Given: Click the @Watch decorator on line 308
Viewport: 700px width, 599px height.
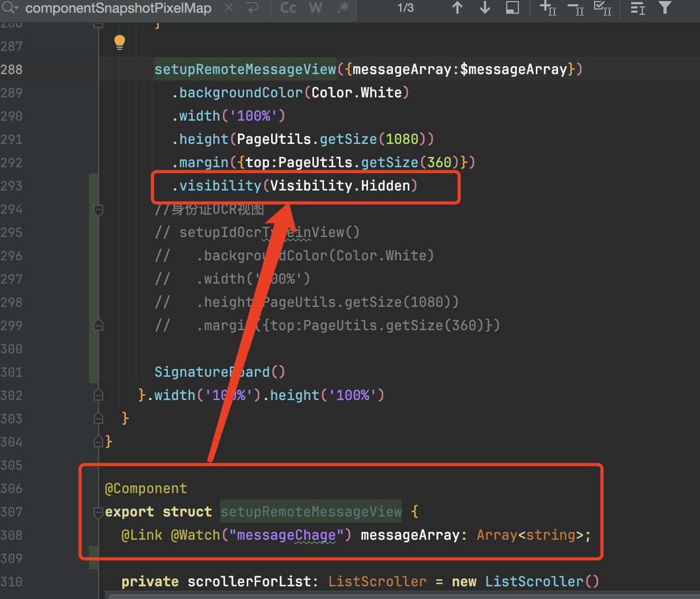Looking at the screenshot, I should click(195, 535).
